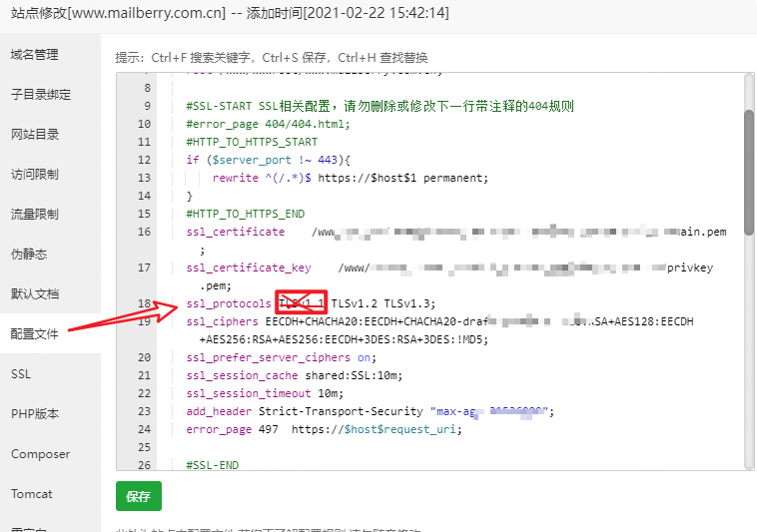Click the #HTTP_TO_HTTPS_END comment

[x=246, y=215]
